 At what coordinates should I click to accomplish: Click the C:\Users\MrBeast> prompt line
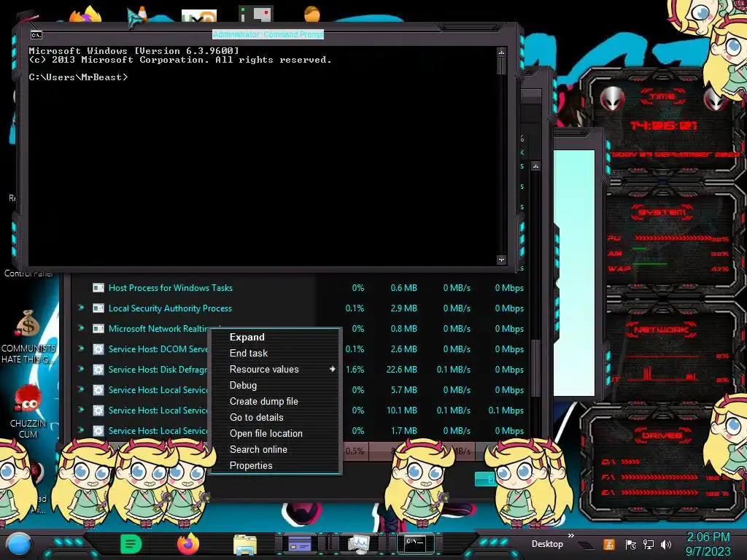78,77
